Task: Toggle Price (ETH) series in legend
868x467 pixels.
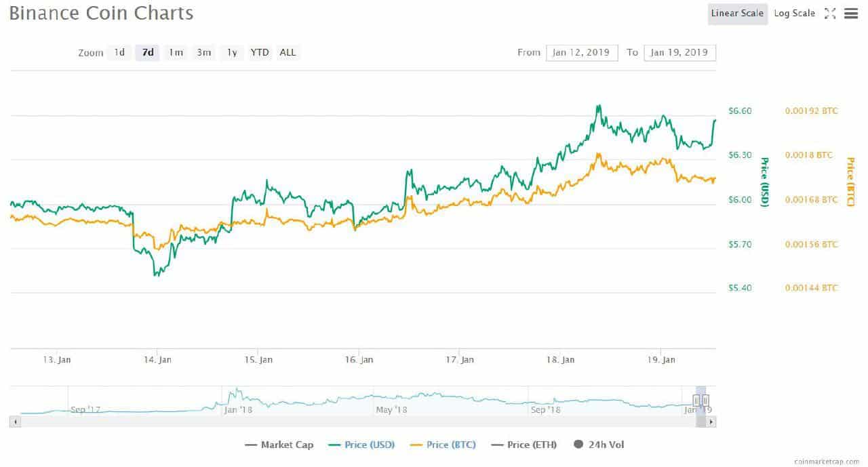Action: tap(524, 445)
